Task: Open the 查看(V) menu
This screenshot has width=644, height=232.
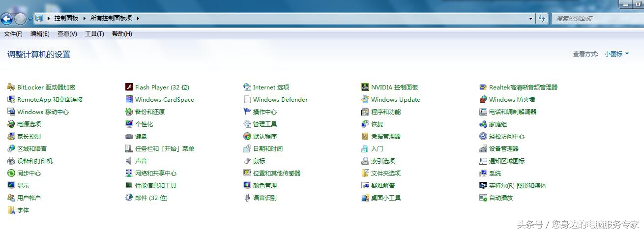Action: [67, 34]
